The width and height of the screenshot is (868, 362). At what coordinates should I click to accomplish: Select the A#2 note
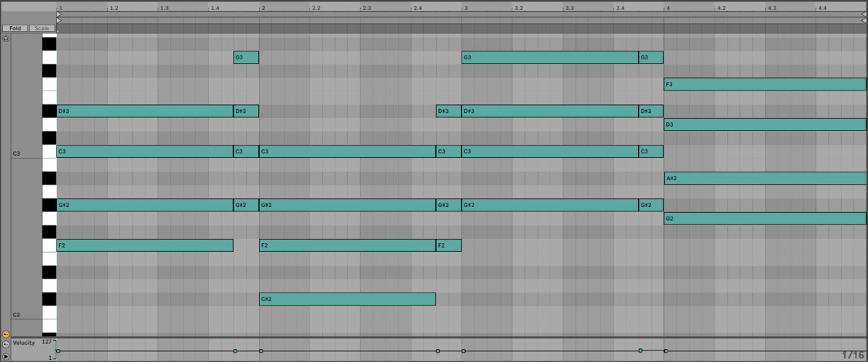click(765, 178)
